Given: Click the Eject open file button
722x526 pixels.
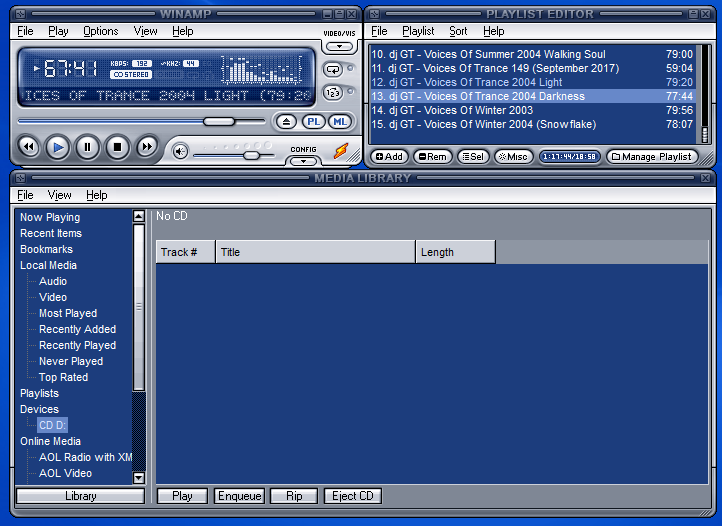Looking at the screenshot, I should [286, 122].
